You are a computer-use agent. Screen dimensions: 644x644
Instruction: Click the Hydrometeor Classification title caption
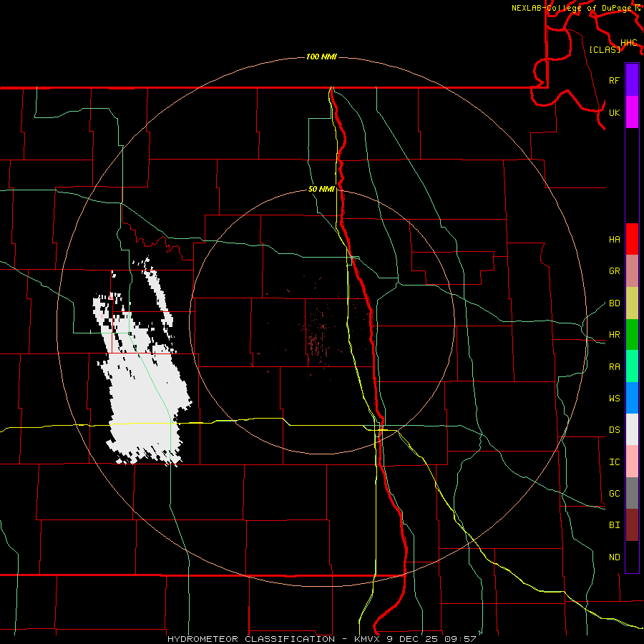coord(321,639)
